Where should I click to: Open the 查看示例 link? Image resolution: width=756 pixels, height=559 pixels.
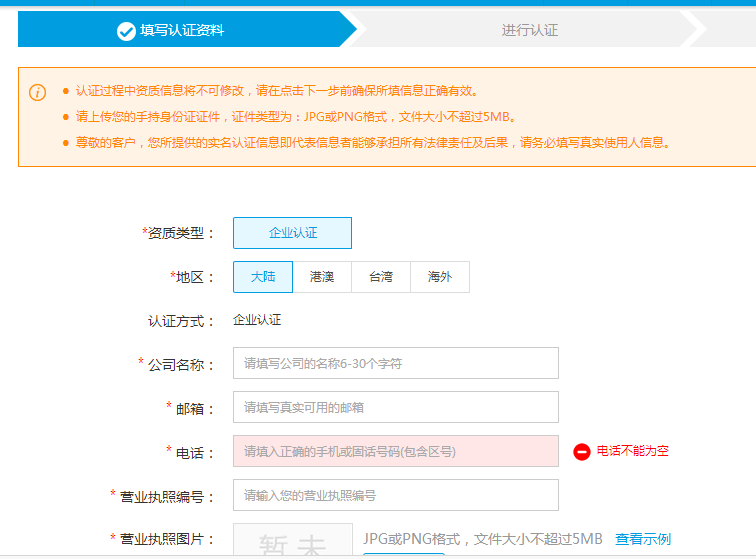pos(643,539)
